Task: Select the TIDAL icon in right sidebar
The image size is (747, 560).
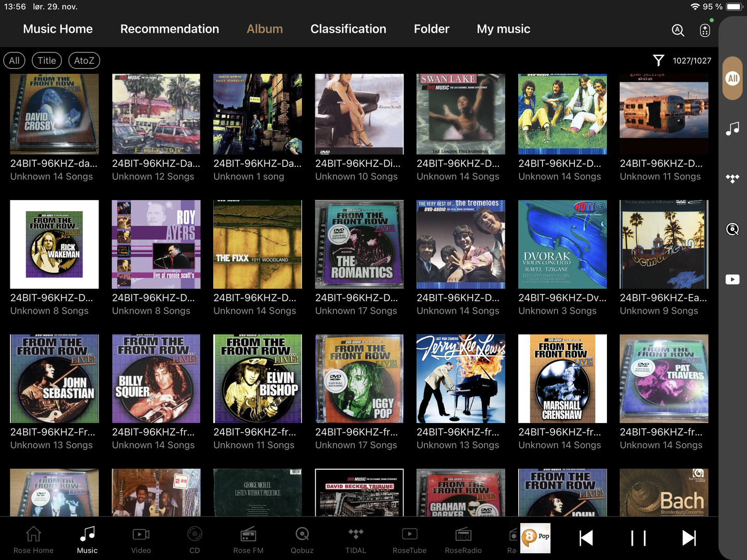Action: point(732,179)
